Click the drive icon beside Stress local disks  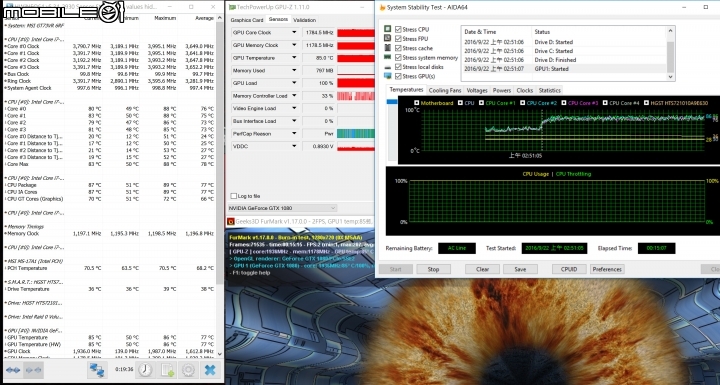pyautogui.click(x=388, y=67)
